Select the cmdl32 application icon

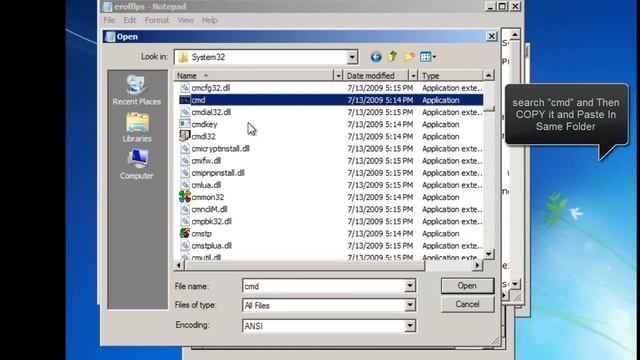pyautogui.click(x=184, y=136)
